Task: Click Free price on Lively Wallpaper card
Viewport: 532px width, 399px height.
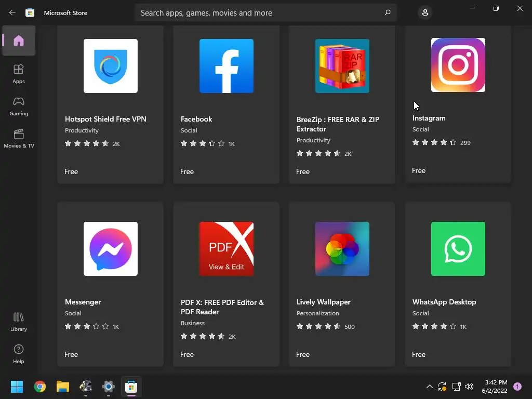Action: coord(303,354)
